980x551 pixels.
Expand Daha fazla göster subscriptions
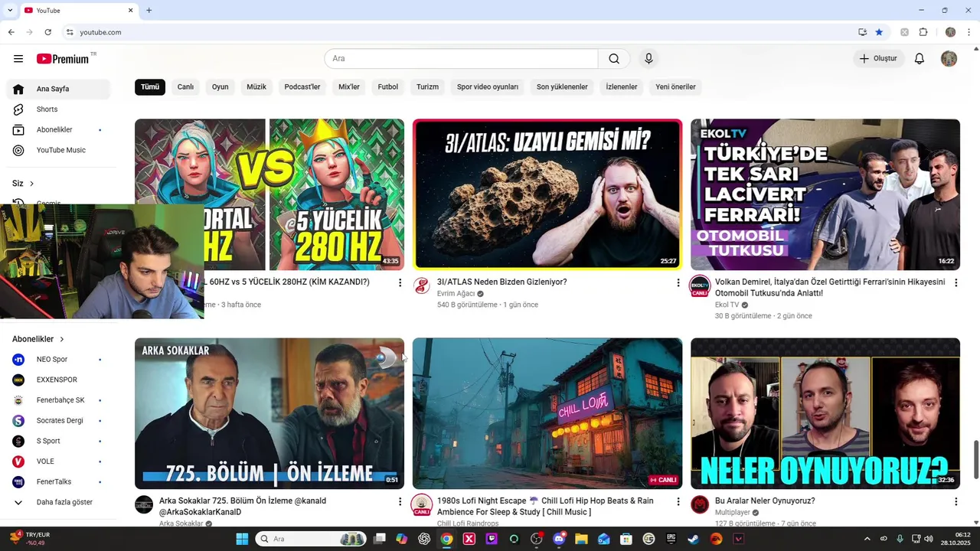pyautogui.click(x=58, y=503)
